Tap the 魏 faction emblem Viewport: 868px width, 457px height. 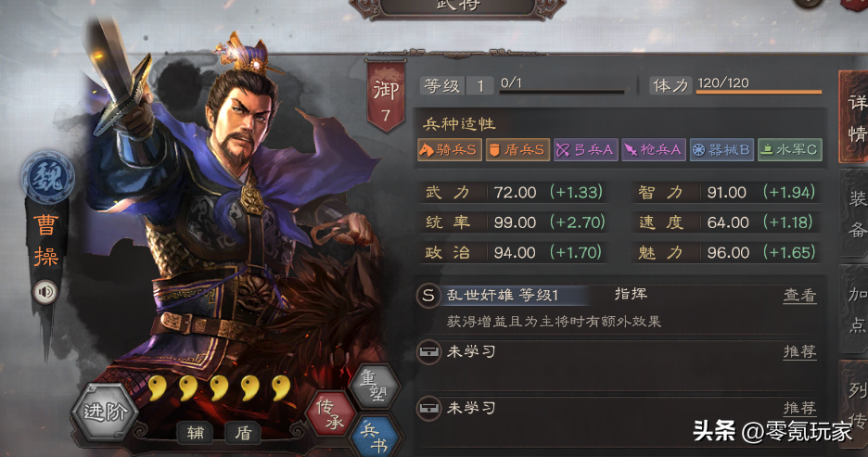(48, 178)
